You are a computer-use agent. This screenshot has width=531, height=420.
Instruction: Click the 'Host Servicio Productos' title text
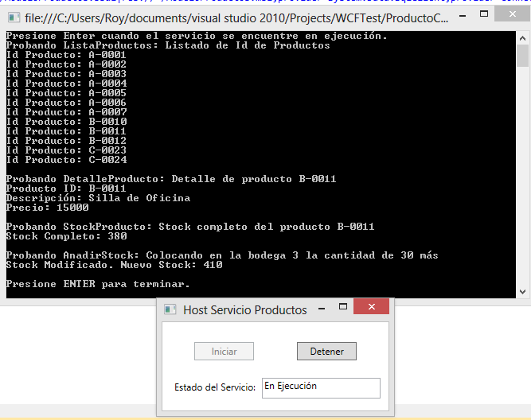[x=245, y=310]
